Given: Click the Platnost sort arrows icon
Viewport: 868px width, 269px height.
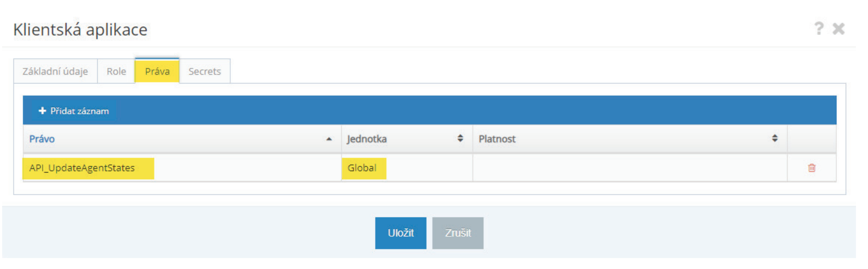Looking at the screenshot, I should [775, 138].
